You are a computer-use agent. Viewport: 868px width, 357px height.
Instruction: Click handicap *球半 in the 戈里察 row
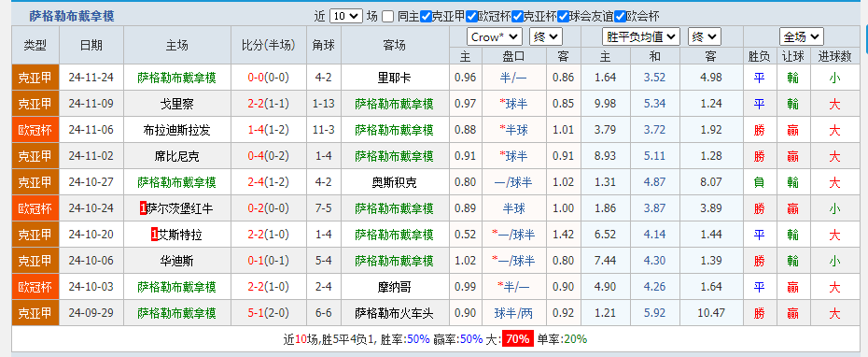514,105
